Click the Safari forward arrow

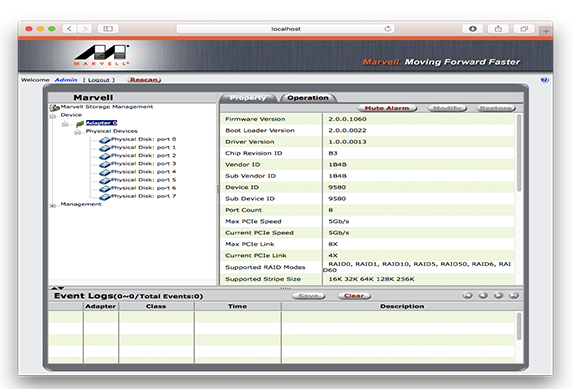pos(85,28)
